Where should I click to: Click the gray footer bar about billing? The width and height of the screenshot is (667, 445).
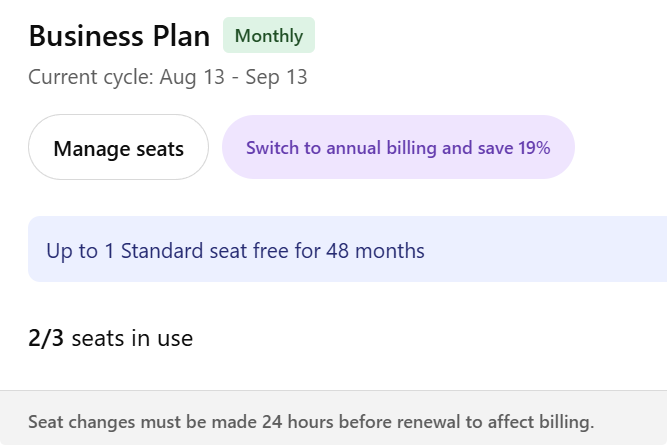334,418
